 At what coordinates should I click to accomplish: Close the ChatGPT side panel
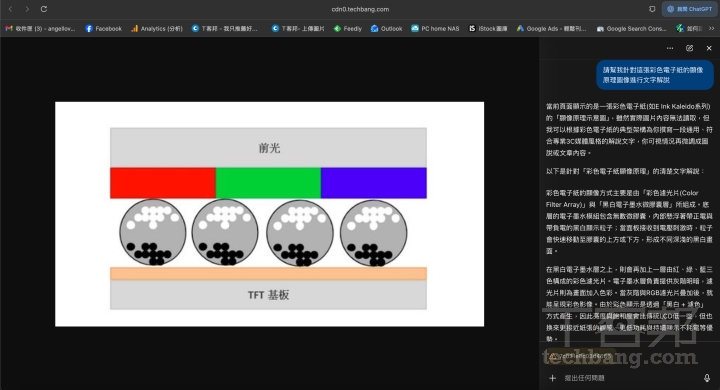click(x=709, y=48)
